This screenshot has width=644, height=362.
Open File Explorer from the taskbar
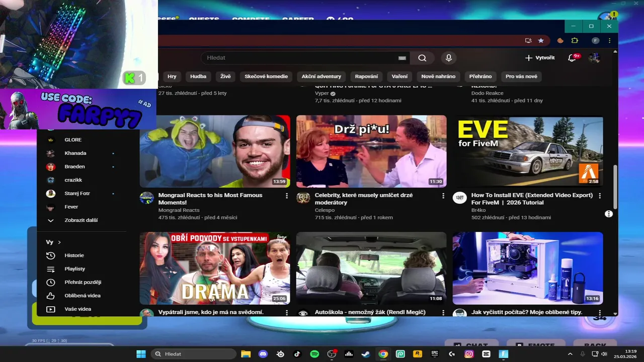click(x=246, y=354)
